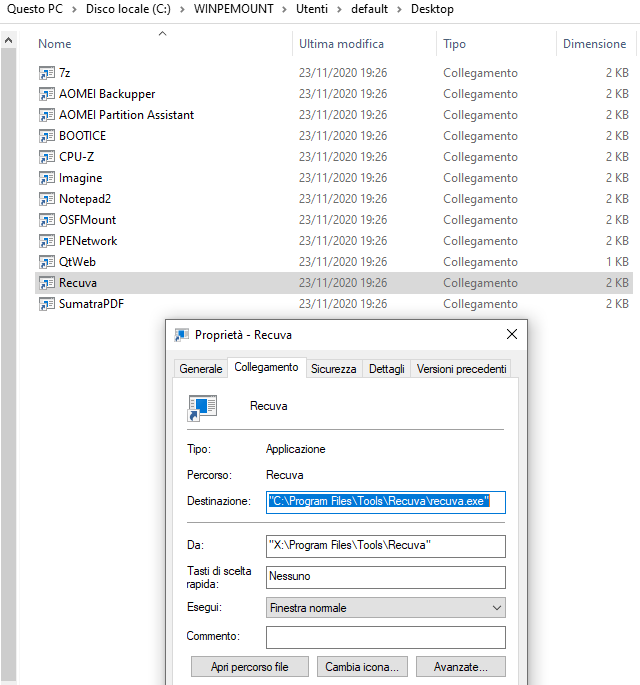Viewport: 640px width, 685px height.
Task: Switch to the Sicurezza tab
Action: click(333, 369)
